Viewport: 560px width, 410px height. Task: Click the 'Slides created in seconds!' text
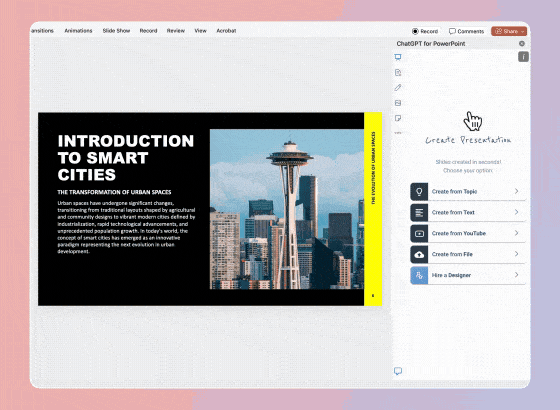pos(468,162)
